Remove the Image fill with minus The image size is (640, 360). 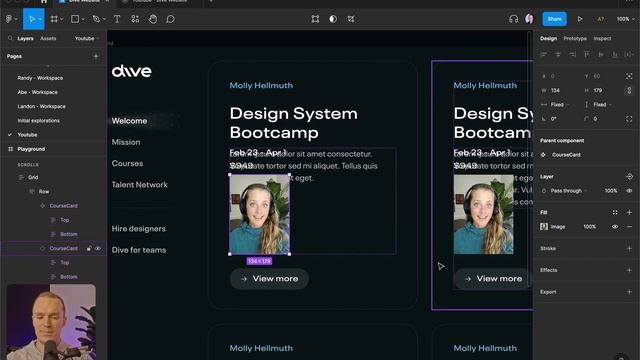pyautogui.click(x=629, y=227)
